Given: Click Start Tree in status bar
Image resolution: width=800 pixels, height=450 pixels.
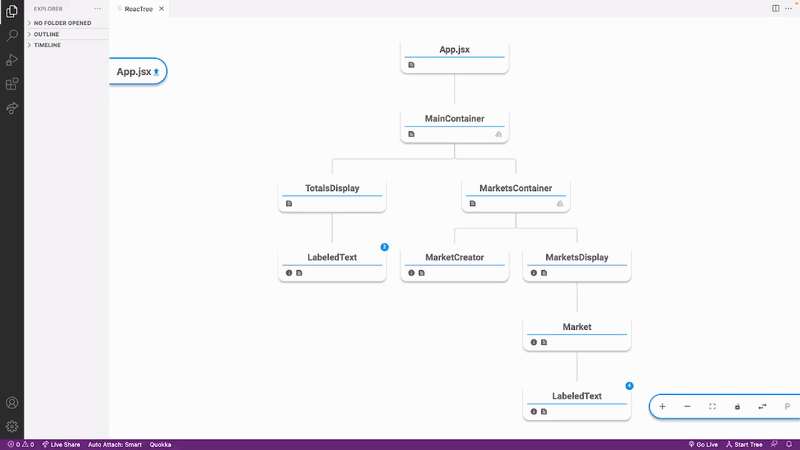Looking at the screenshot, I should tap(745, 444).
